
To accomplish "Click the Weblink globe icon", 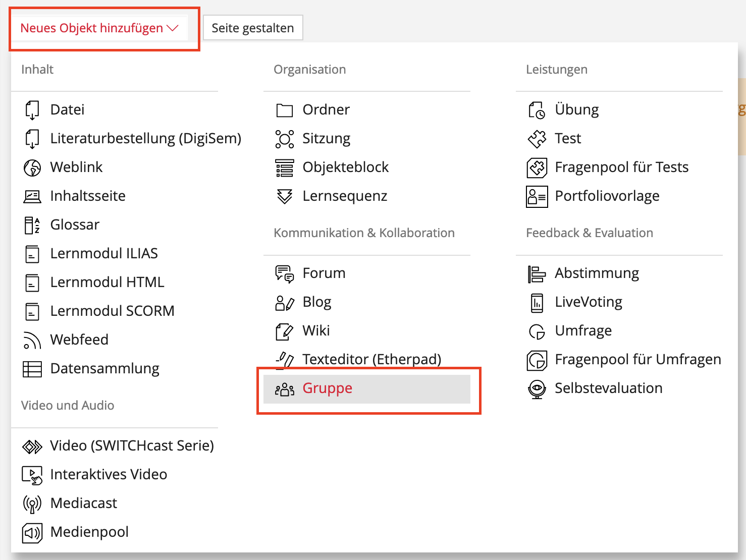I will (x=32, y=167).
